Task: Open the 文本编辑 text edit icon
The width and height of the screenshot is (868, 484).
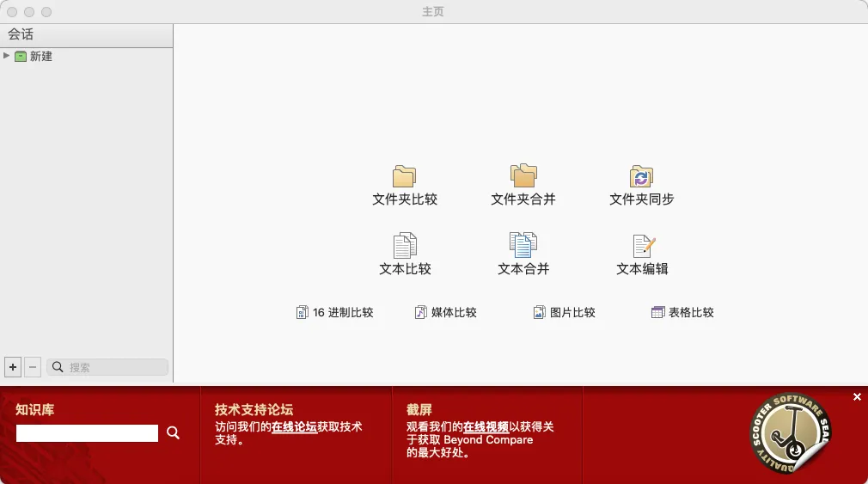Action: click(642, 247)
